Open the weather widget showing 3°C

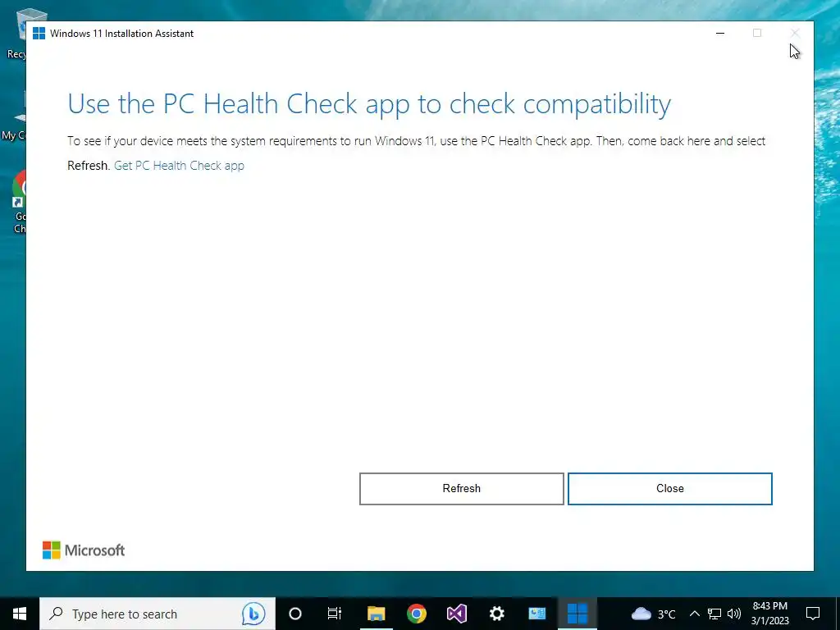point(653,614)
